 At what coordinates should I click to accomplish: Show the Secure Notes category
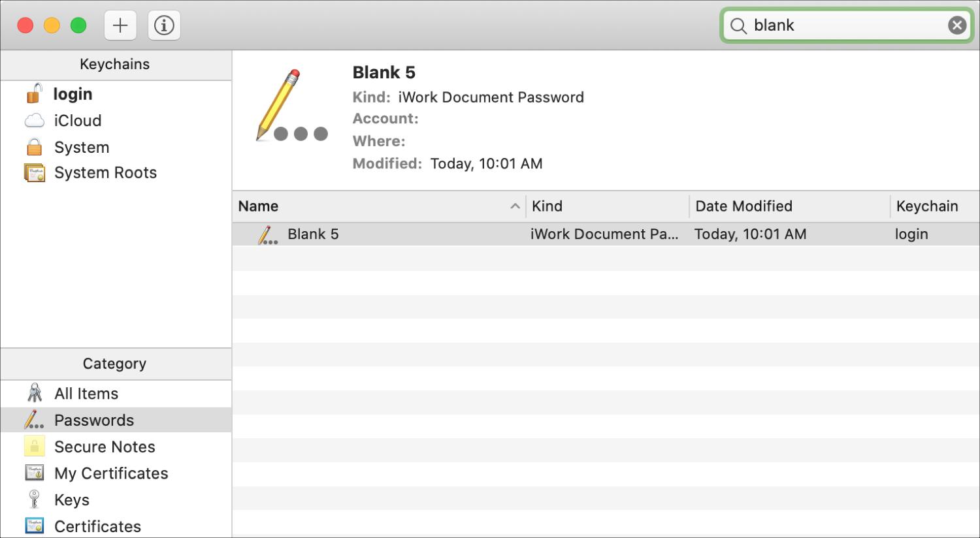tap(105, 447)
